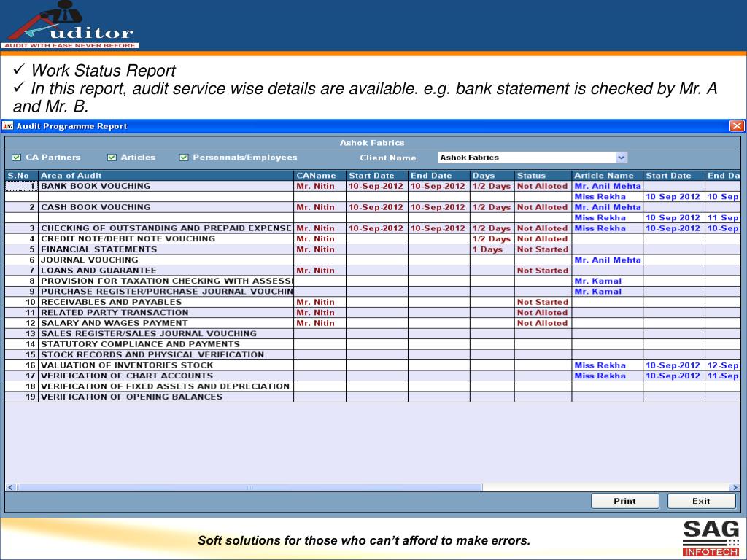Select the RELATED PARTY TRANSACTION row
This screenshot has height=560, width=747.
click(x=373, y=312)
